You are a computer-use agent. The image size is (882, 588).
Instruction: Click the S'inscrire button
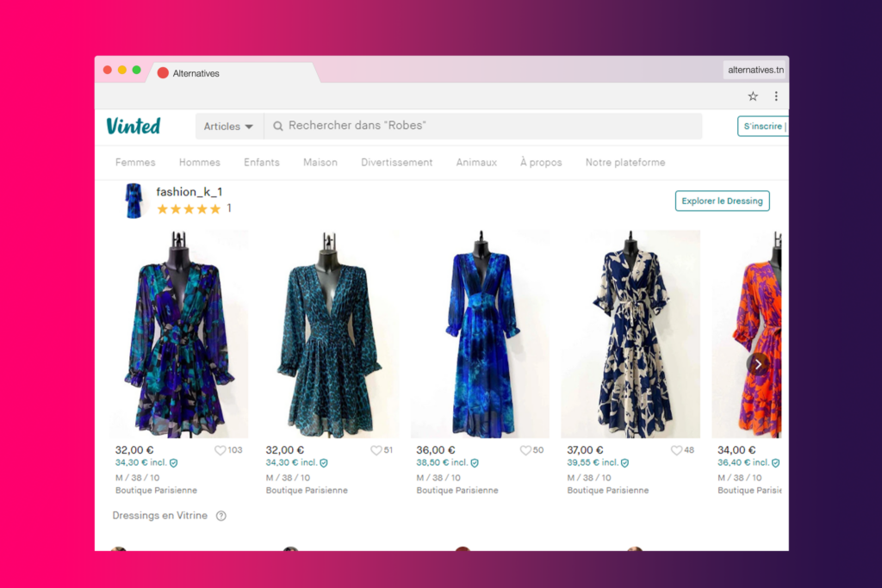point(763,126)
